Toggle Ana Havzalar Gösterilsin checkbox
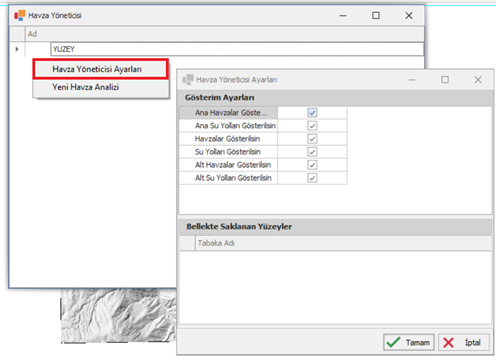496x360 pixels. pyautogui.click(x=312, y=113)
